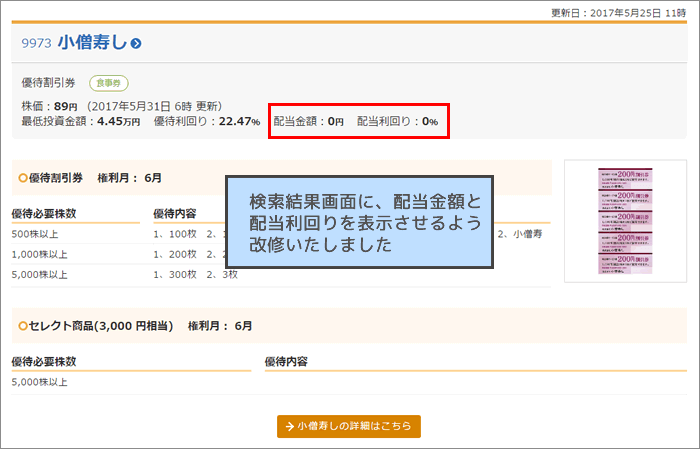Click the 優待割引券 label under the title
Image resolution: width=700 pixels, height=449 pixels.
coord(49,83)
